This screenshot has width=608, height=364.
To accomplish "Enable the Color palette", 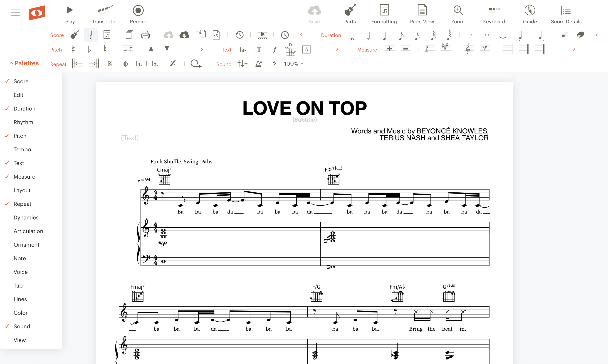I will [x=20, y=313].
